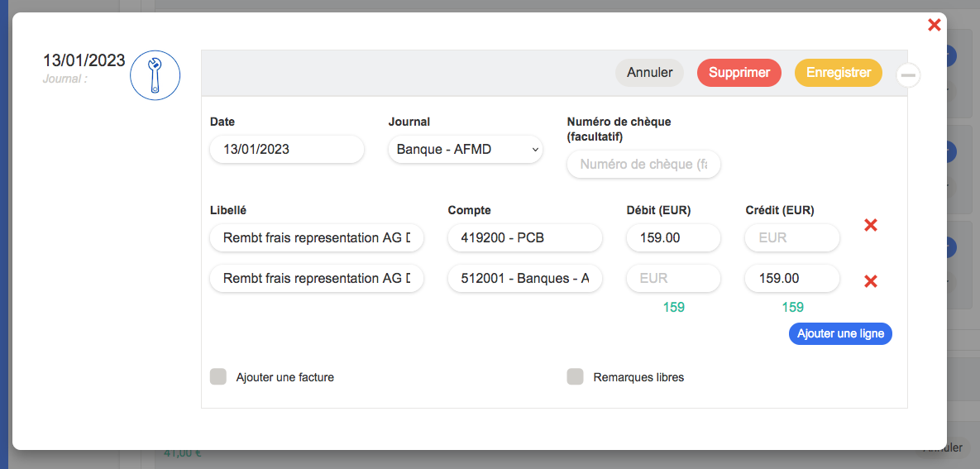Save with the Enregistrer button
Screen dimensions: 980x469
(838, 73)
